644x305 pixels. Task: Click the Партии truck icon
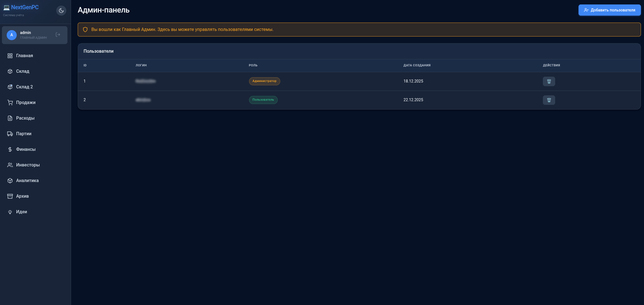[x=10, y=134]
